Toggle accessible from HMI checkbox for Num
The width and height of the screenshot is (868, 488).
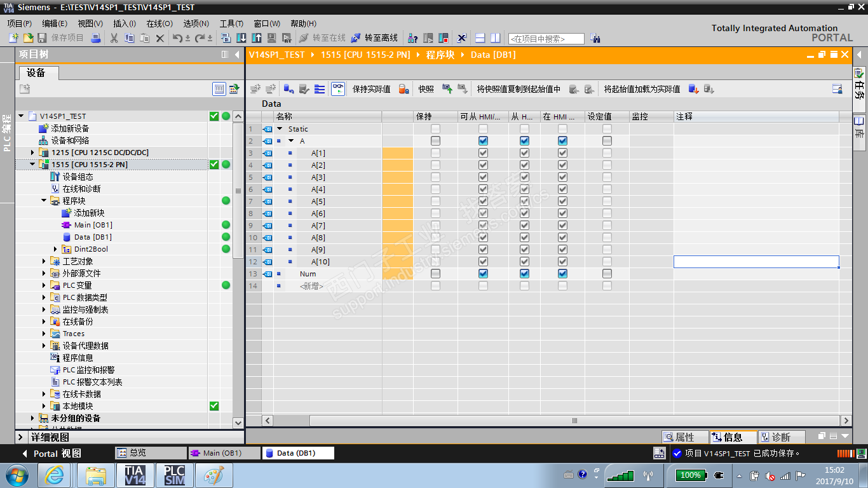click(483, 274)
